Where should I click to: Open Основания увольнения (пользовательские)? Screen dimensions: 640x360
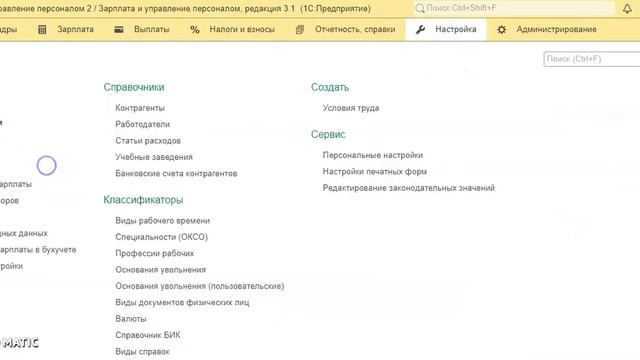200,286
